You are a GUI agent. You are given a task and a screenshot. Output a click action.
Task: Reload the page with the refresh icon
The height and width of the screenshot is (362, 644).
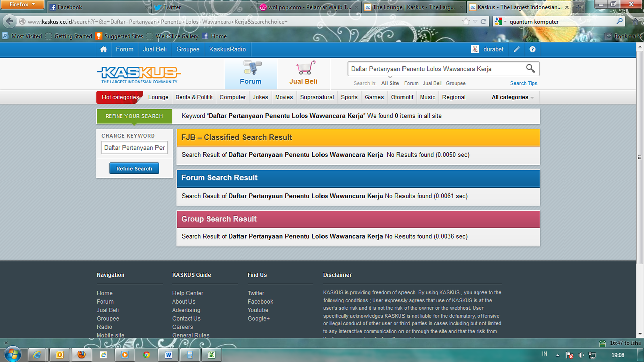point(484,22)
